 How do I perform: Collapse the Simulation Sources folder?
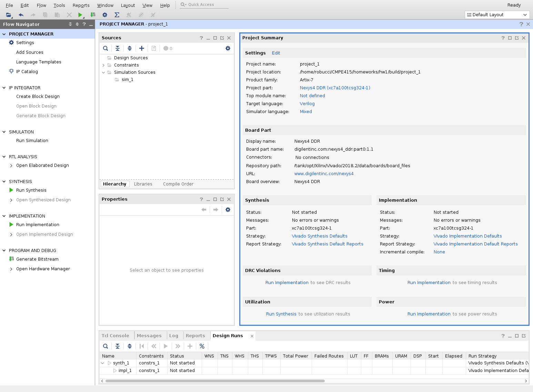[103, 72]
